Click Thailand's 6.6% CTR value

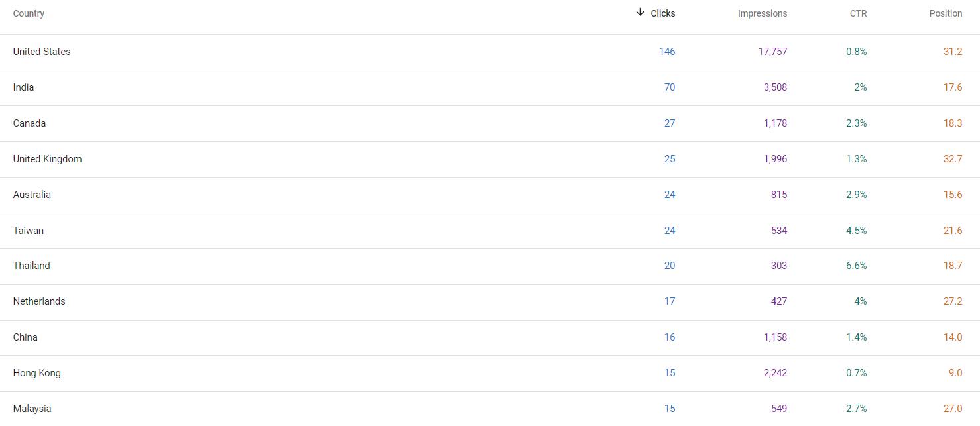856,266
